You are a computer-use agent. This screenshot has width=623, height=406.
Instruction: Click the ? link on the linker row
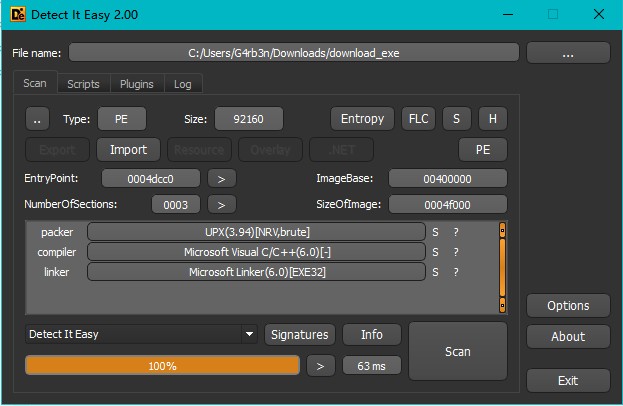click(456, 272)
